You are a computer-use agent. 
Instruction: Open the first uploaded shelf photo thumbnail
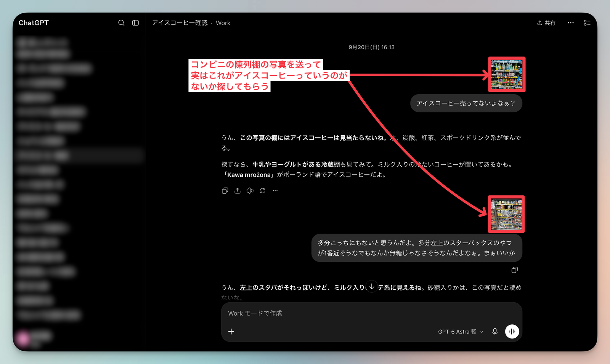[x=507, y=74]
